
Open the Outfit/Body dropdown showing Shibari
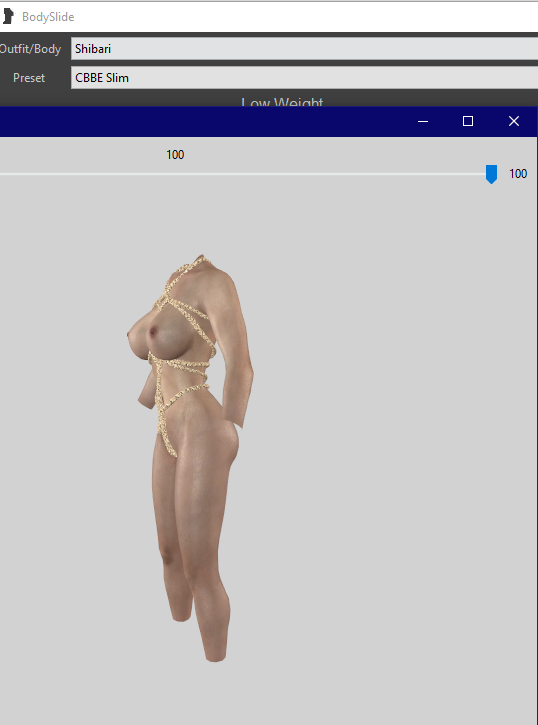pos(304,49)
